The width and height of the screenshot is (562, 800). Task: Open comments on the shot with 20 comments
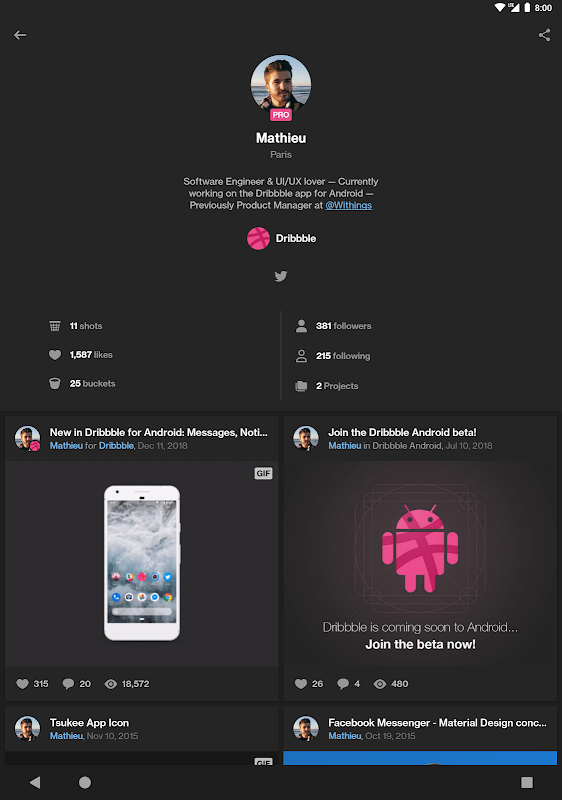point(68,684)
